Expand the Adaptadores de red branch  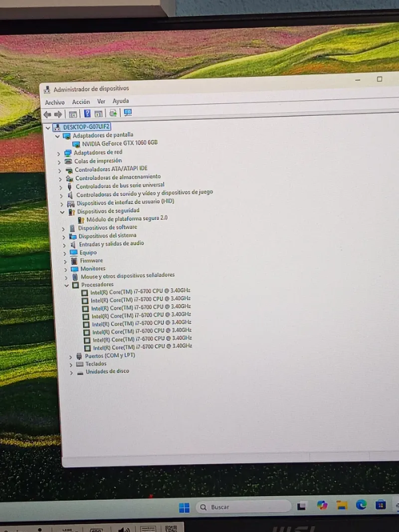coord(59,154)
